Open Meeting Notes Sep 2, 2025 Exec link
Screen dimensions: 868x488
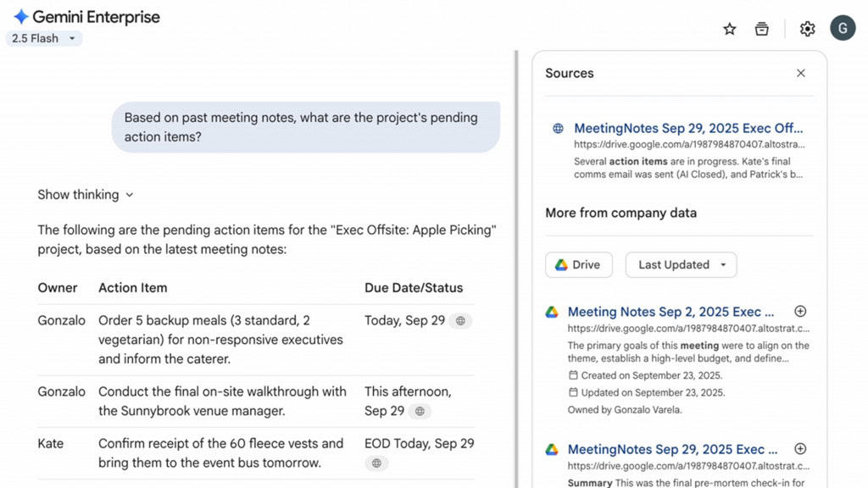[x=670, y=312]
